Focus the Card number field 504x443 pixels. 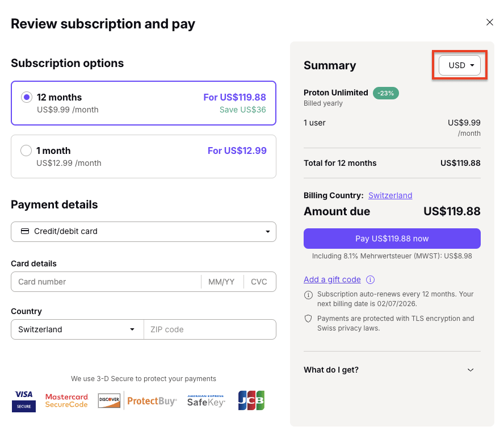pos(106,282)
